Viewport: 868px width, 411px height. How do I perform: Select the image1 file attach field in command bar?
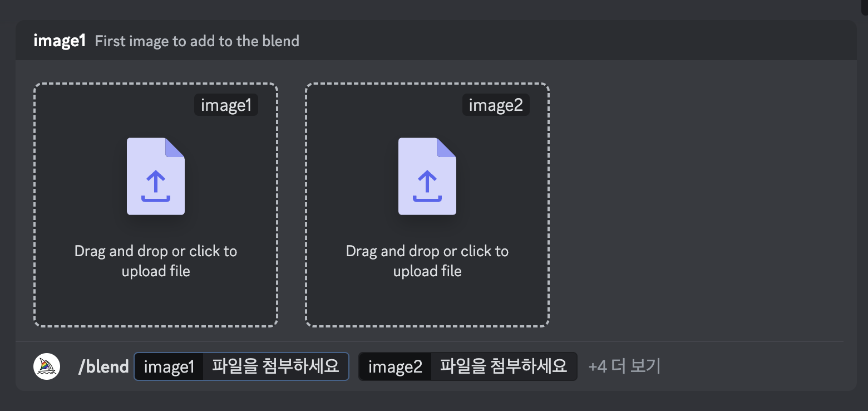coord(241,366)
